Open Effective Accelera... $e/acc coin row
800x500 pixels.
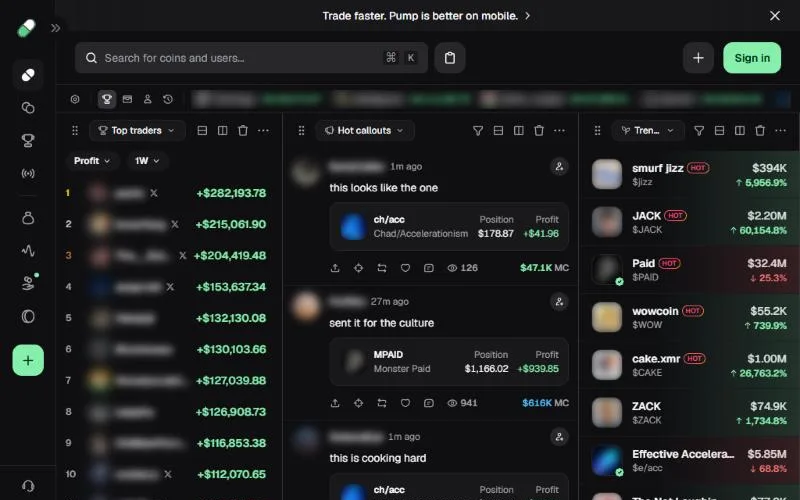(x=689, y=460)
